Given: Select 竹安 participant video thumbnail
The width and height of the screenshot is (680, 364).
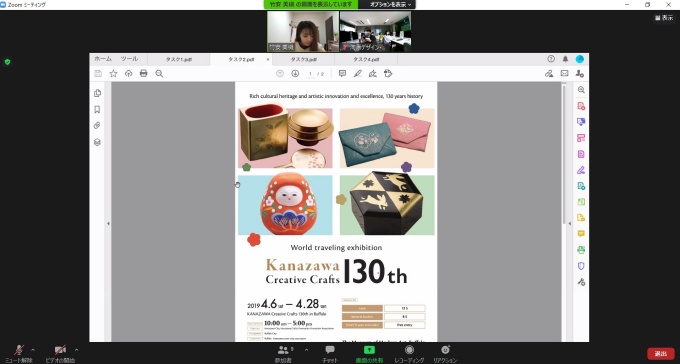Looking at the screenshot, I should pyautogui.click(x=303, y=31).
